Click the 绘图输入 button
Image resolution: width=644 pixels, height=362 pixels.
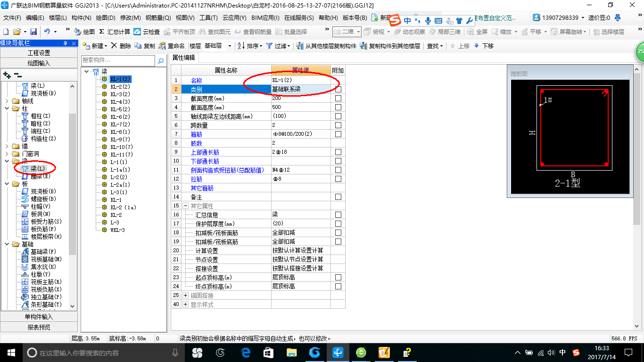(x=39, y=63)
